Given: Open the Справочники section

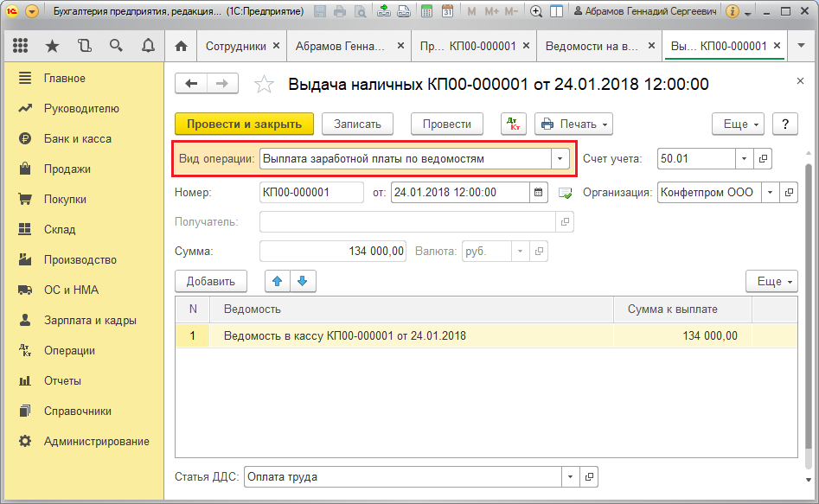Looking at the screenshot, I should 77,411.
